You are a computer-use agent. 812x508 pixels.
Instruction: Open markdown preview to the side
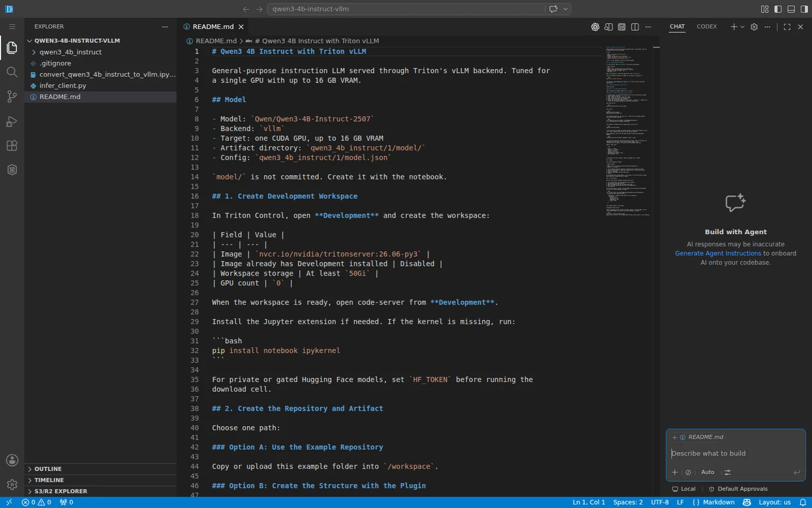click(608, 27)
